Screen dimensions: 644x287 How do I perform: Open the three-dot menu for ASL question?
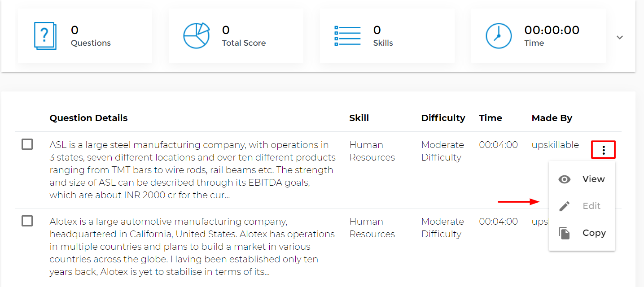tap(604, 150)
